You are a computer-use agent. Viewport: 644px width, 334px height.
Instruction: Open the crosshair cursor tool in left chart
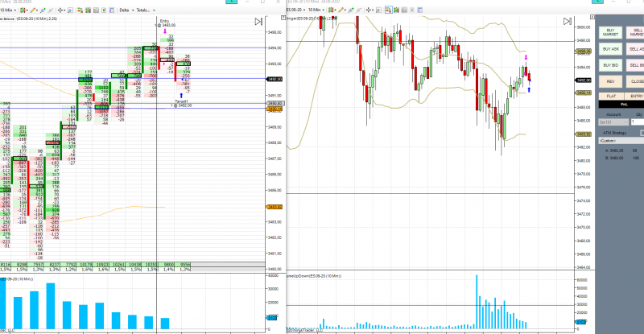(x=61, y=10)
